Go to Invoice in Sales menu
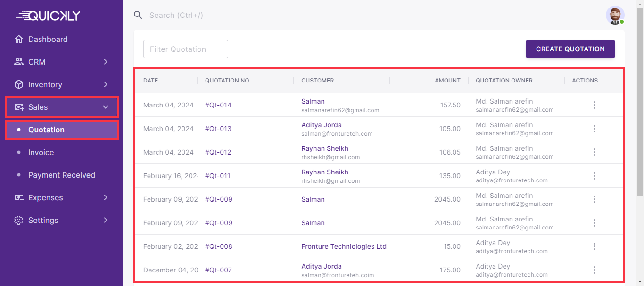The image size is (644, 286). click(x=41, y=152)
